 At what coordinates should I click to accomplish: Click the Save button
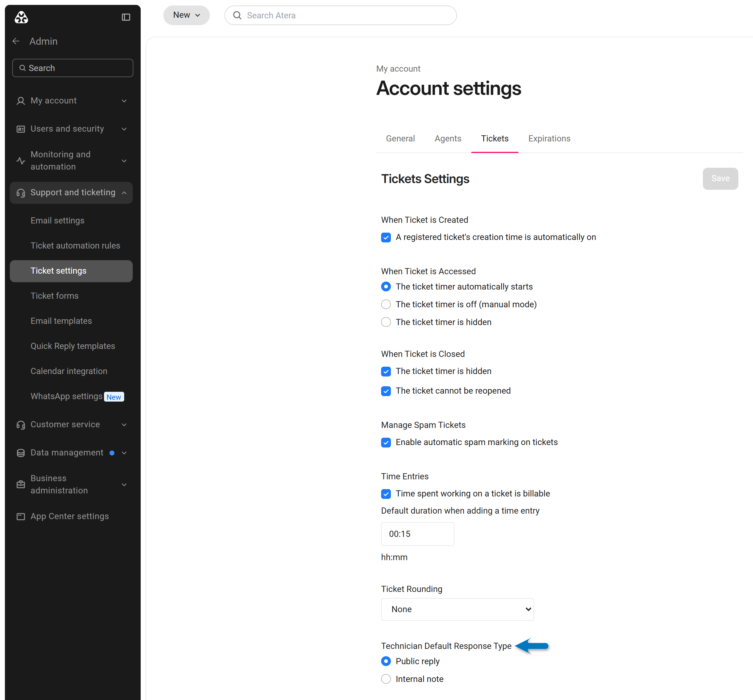[x=720, y=178]
